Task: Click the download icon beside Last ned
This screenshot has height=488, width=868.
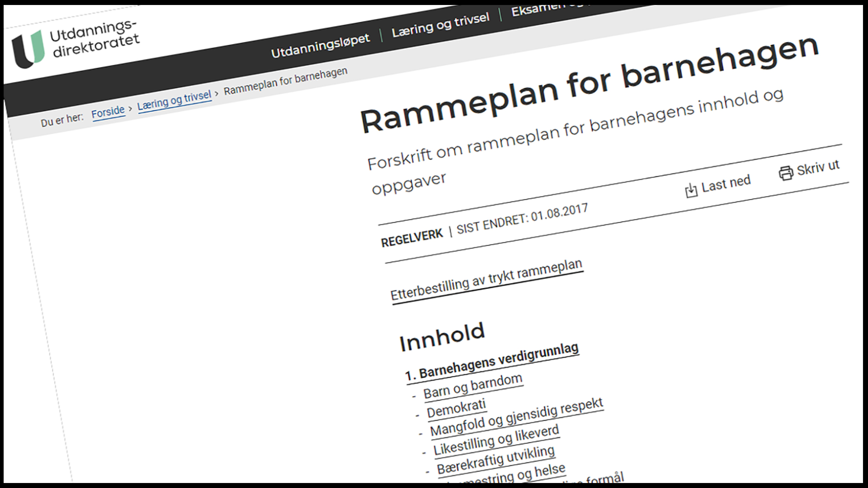Action: tap(691, 191)
